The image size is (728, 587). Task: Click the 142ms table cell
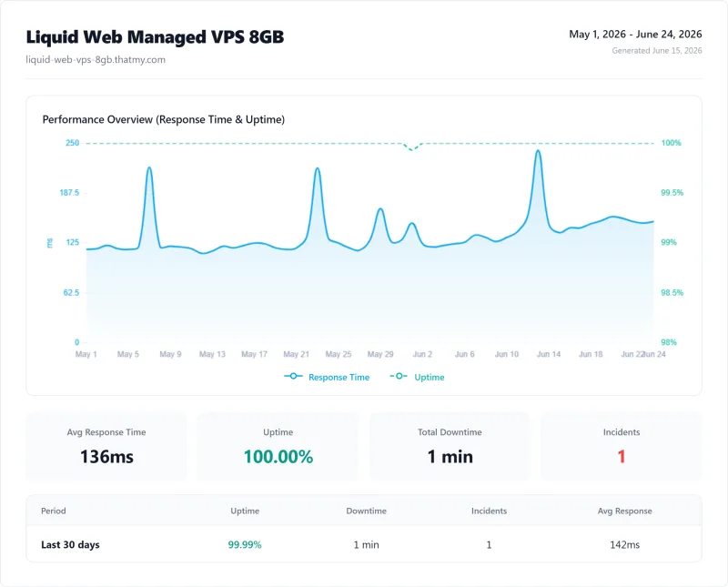pyautogui.click(x=624, y=545)
